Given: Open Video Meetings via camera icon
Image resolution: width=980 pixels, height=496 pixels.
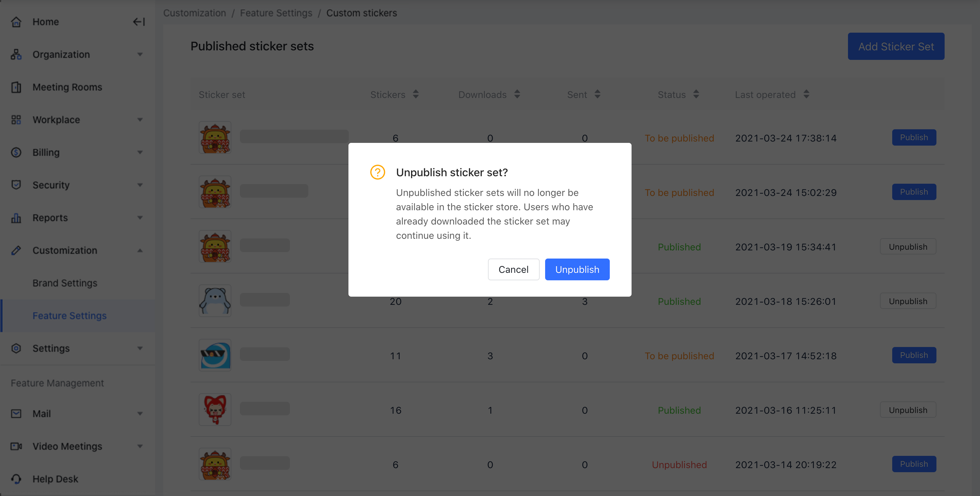Looking at the screenshot, I should click(x=16, y=446).
